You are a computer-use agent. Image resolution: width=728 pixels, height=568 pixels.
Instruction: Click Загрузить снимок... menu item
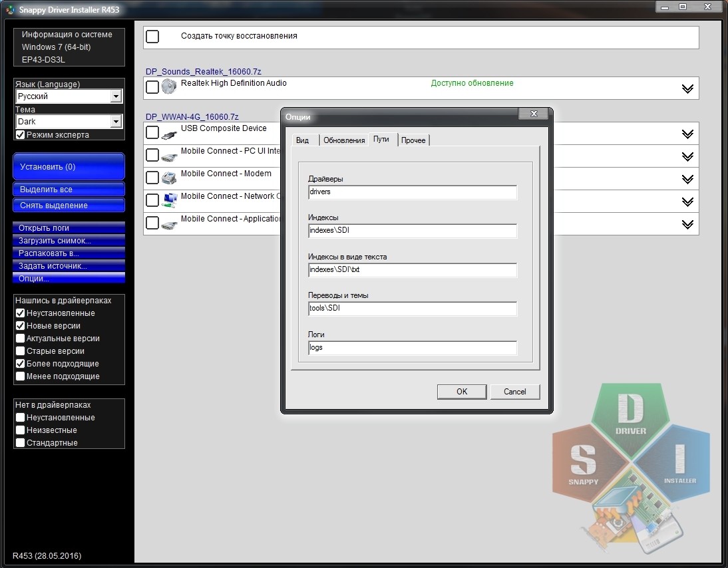(69, 240)
